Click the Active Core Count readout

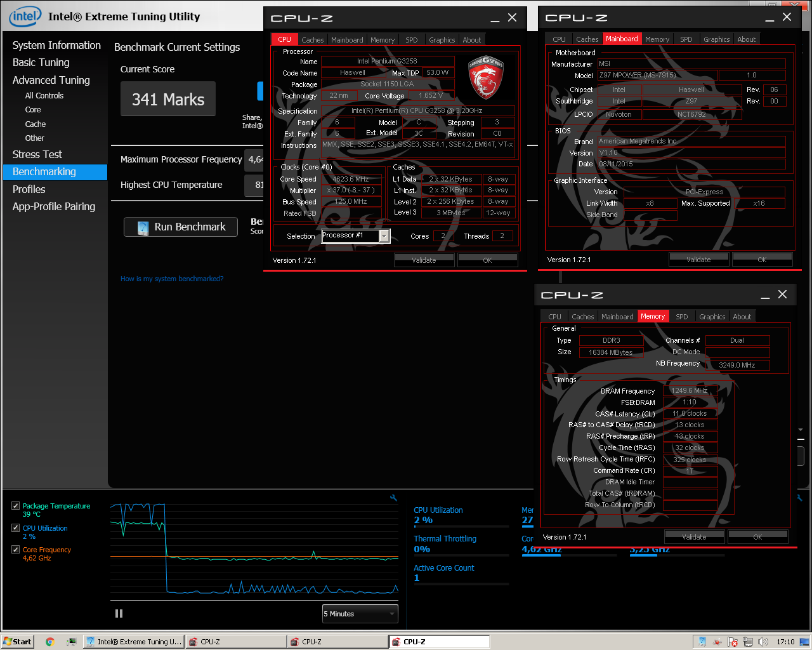pos(461,573)
